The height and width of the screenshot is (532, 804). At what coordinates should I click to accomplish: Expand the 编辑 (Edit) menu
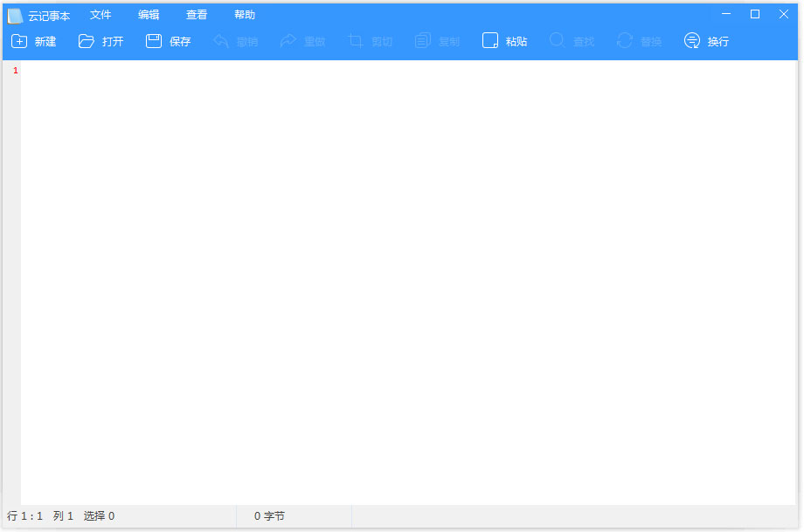(149, 15)
